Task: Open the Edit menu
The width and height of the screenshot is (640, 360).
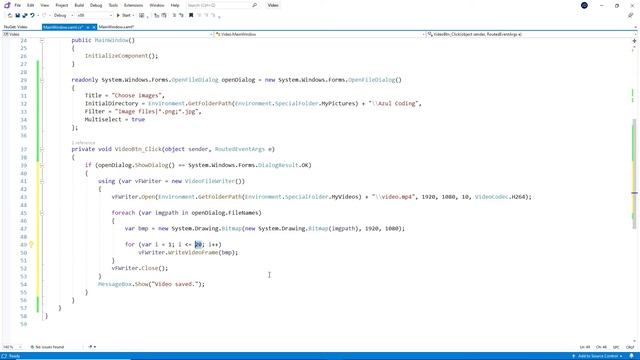Action: coord(31,5)
